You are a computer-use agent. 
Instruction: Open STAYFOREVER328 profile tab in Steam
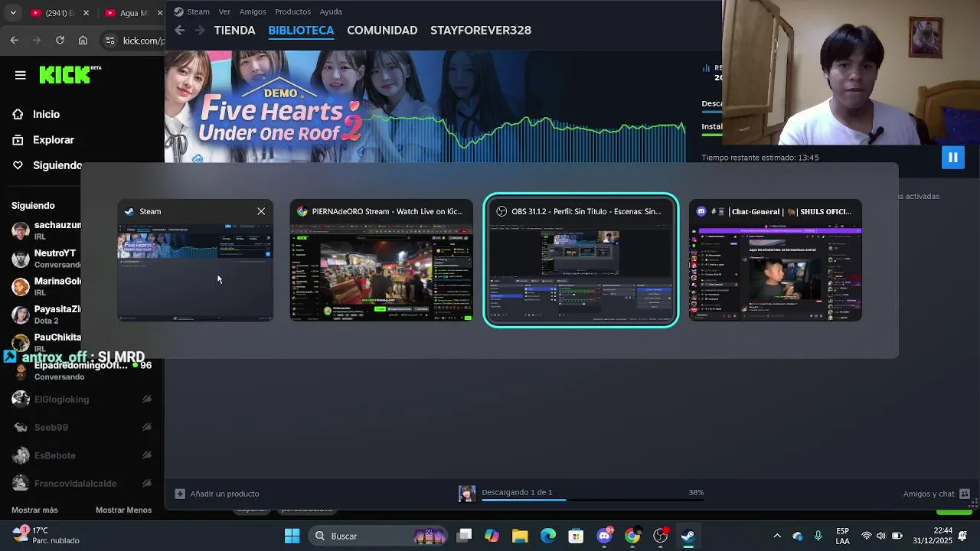point(481,31)
